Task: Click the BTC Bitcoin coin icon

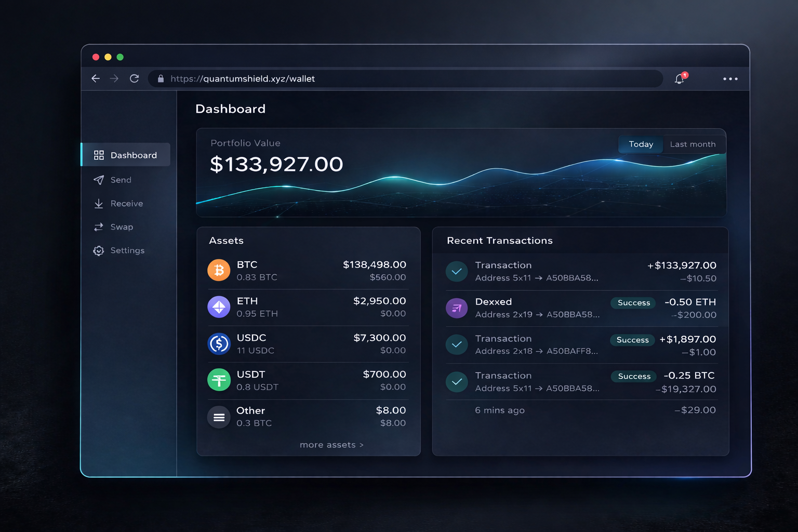Action: (x=219, y=270)
